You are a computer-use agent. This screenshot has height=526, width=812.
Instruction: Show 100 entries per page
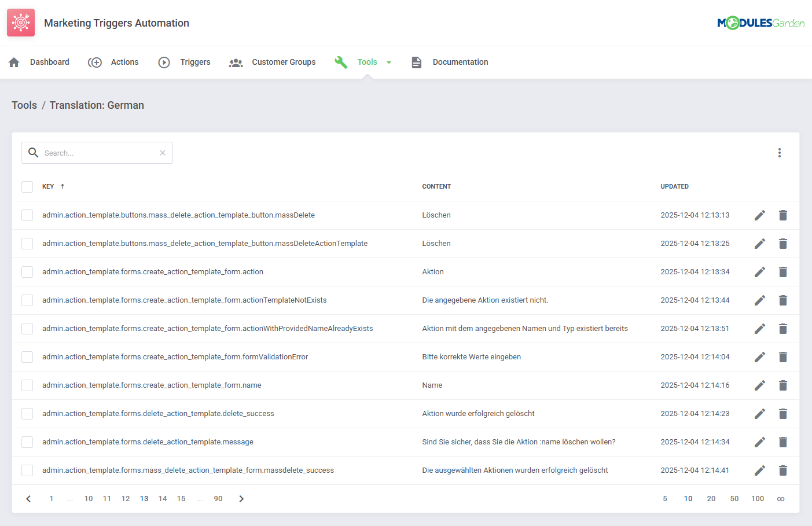pyautogui.click(x=758, y=498)
